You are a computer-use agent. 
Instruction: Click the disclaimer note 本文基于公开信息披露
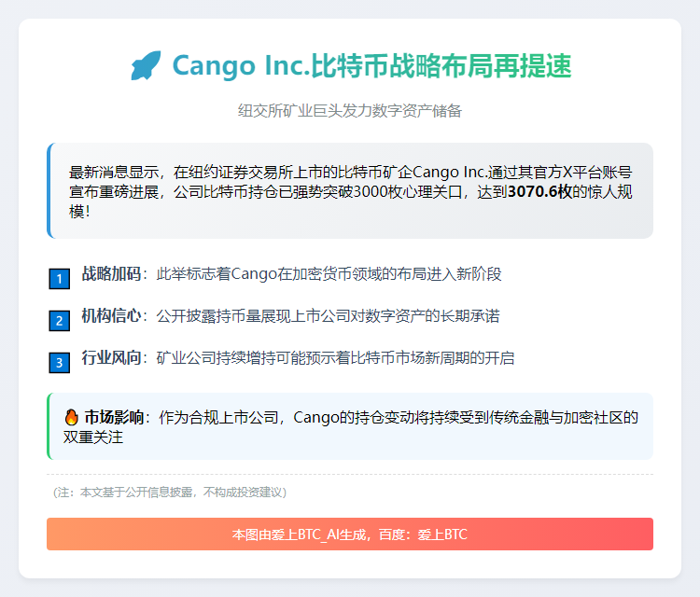[170, 493]
